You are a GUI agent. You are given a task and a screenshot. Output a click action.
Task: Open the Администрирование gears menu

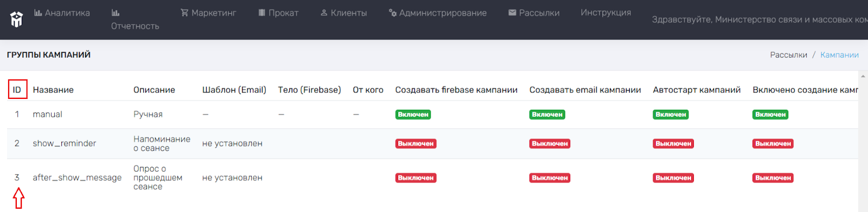pos(438,13)
